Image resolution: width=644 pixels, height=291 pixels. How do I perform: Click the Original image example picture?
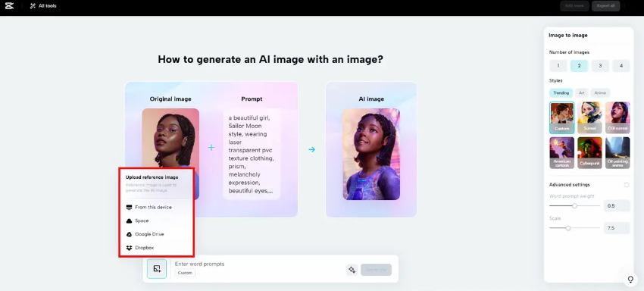(x=170, y=139)
